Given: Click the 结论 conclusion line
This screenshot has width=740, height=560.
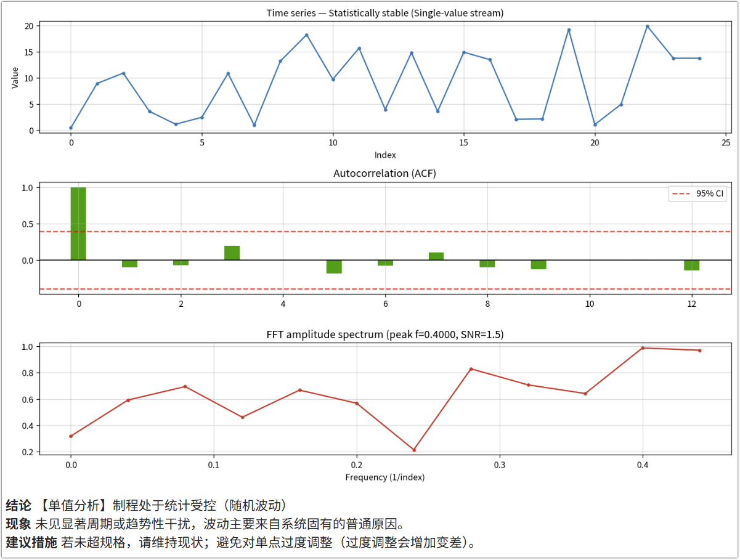Looking at the screenshot, I should click(147, 506).
